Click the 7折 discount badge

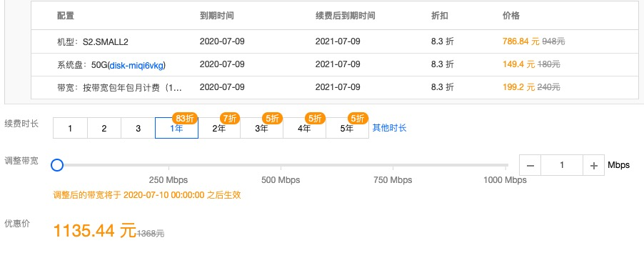230,119
